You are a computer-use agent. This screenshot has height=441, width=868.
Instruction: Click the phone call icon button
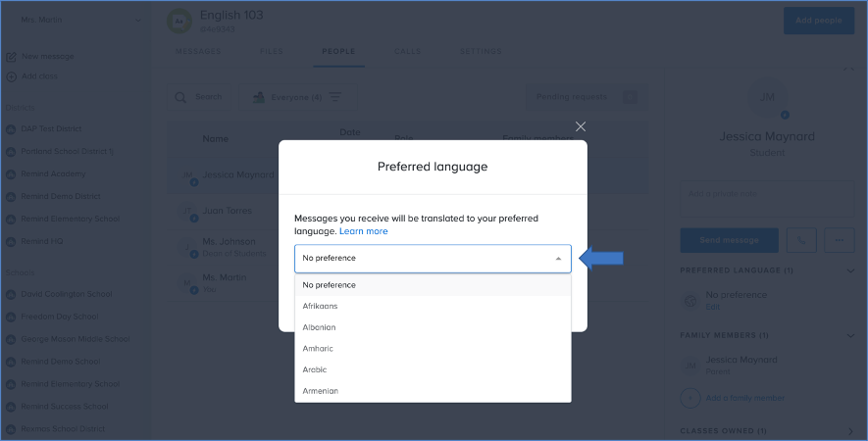click(x=801, y=240)
